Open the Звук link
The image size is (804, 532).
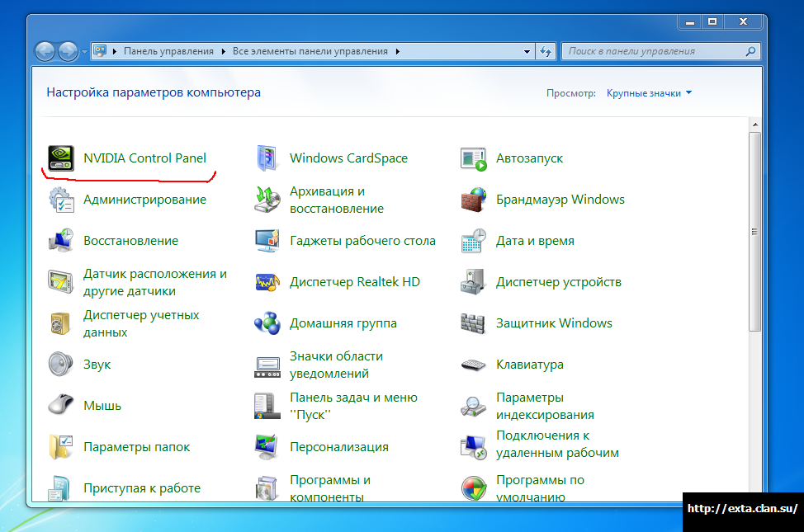[97, 365]
